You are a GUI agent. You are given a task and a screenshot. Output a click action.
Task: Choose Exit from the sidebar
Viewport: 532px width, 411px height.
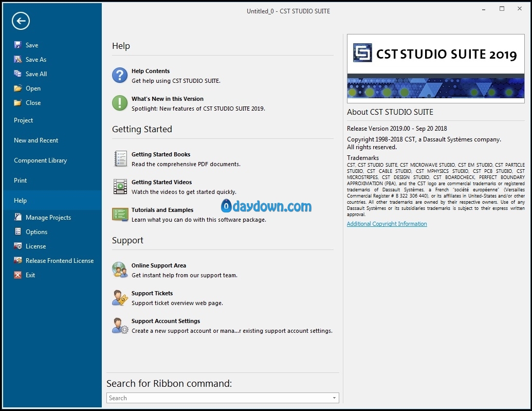(30, 275)
